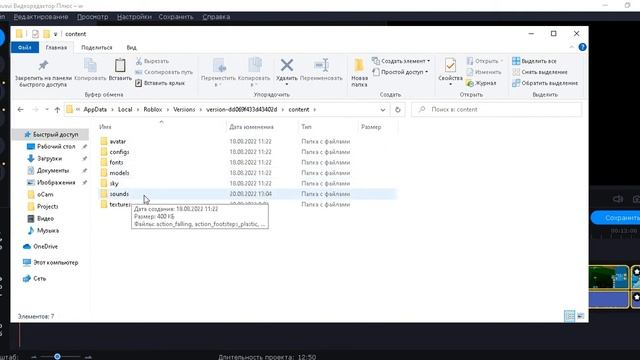Click AppData in the address path

point(95,109)
